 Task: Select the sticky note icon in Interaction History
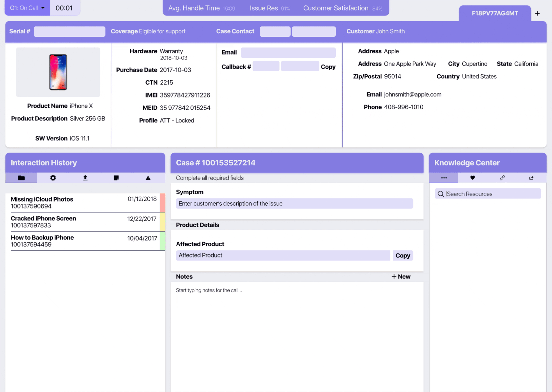(x=116, y=178)
